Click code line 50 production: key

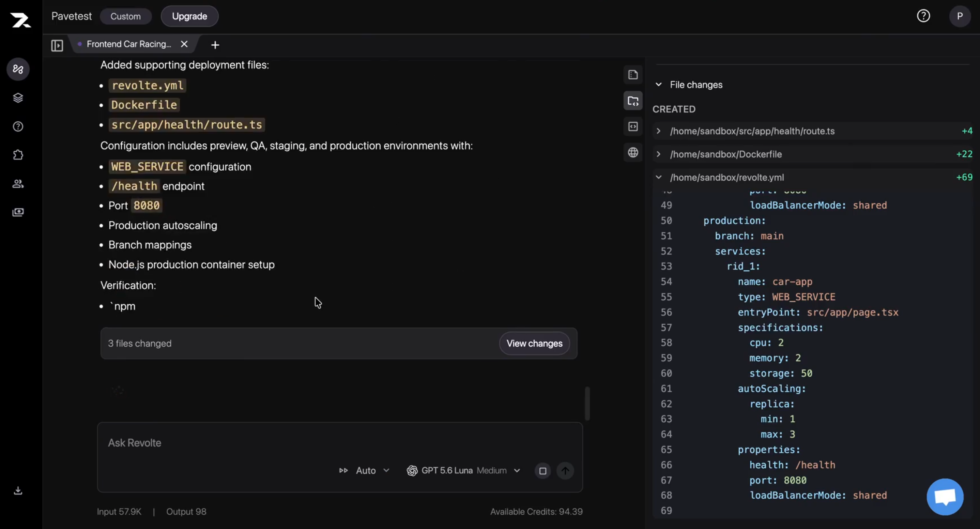point(734,221)
